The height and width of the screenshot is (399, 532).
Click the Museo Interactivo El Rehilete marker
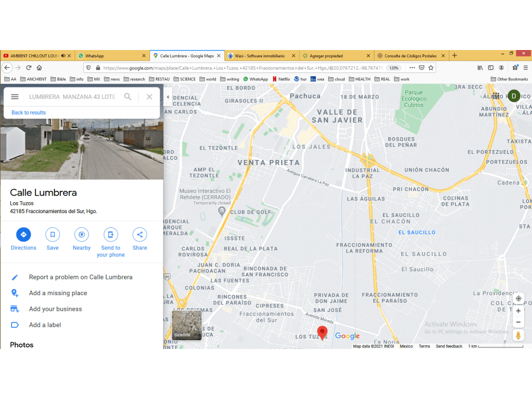point(222,211)
